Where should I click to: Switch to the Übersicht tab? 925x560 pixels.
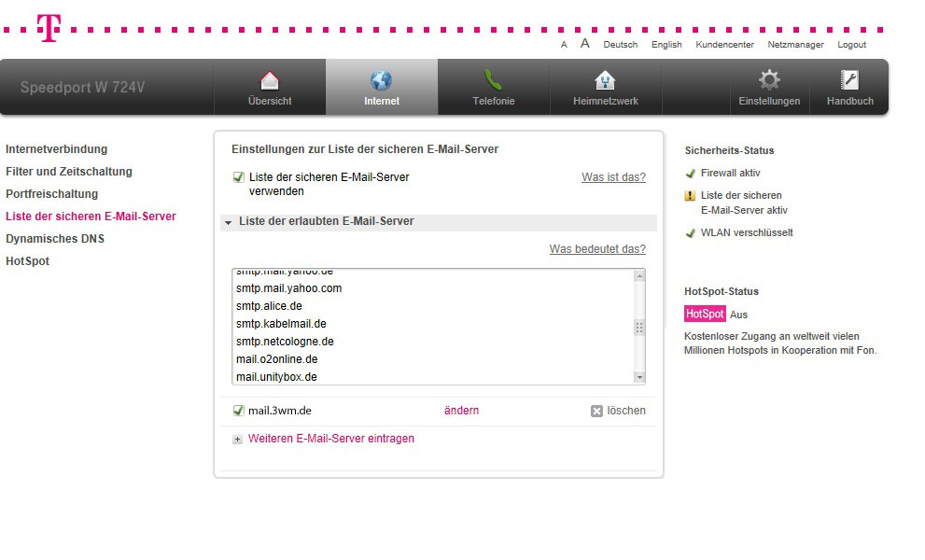[270, 88]
